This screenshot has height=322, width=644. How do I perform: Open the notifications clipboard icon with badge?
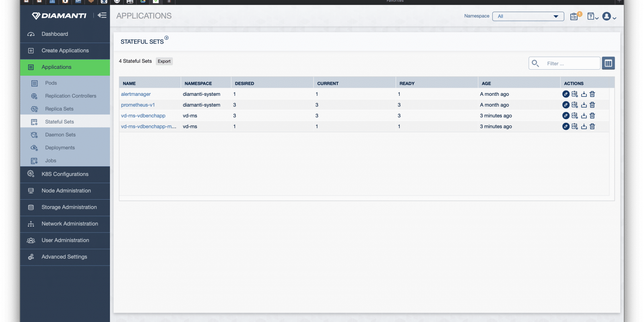tap(576, 16)
